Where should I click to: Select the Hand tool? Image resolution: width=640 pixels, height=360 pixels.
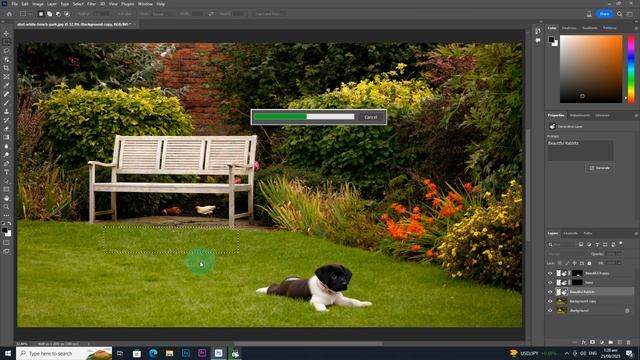[6, 198]
